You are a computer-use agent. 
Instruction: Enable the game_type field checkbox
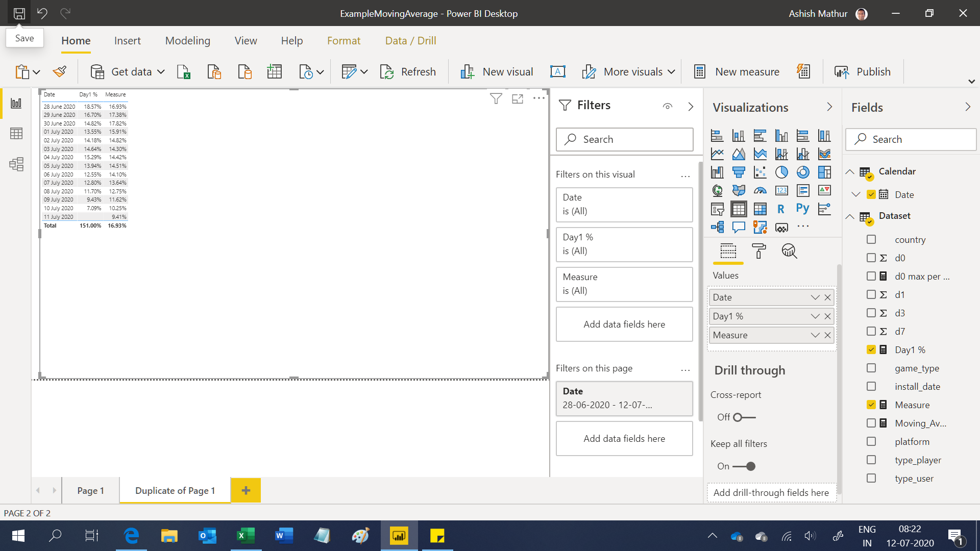[871, 368]
